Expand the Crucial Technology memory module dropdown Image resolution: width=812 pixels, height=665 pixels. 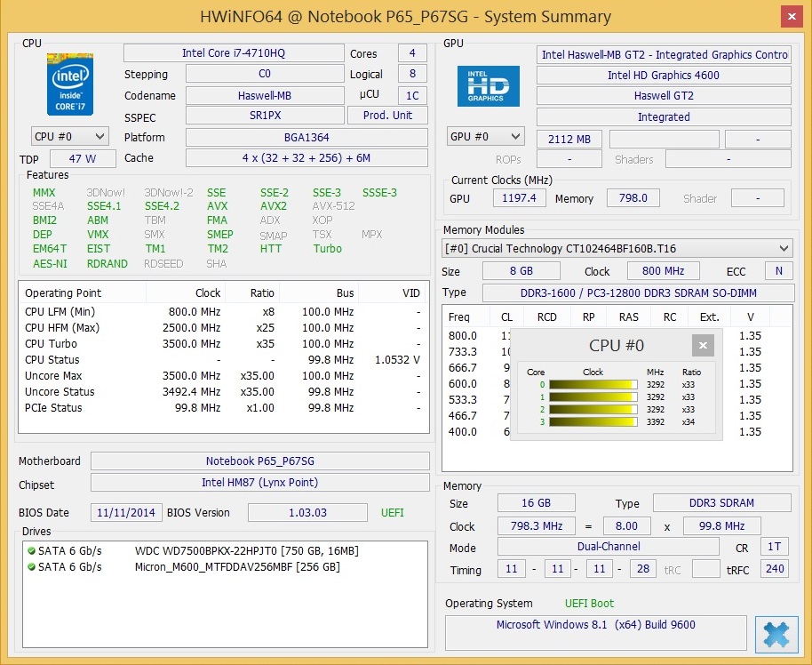[x=617, y=249]
